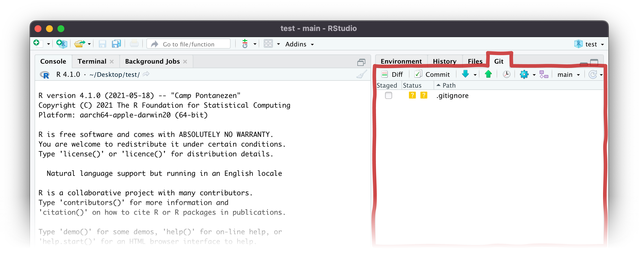Open the pull options dropdown arrow
Image resolution: width=644 pixels, height=261 pixels.
(x=475, y=75)
